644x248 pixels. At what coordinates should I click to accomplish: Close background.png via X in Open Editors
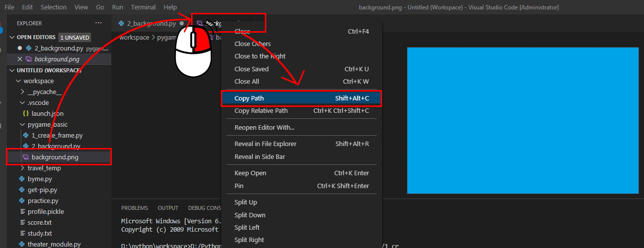[20, 59]
